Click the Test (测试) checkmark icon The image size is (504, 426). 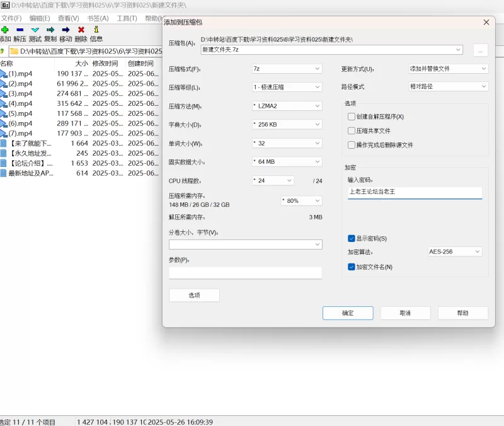(35, 30)
